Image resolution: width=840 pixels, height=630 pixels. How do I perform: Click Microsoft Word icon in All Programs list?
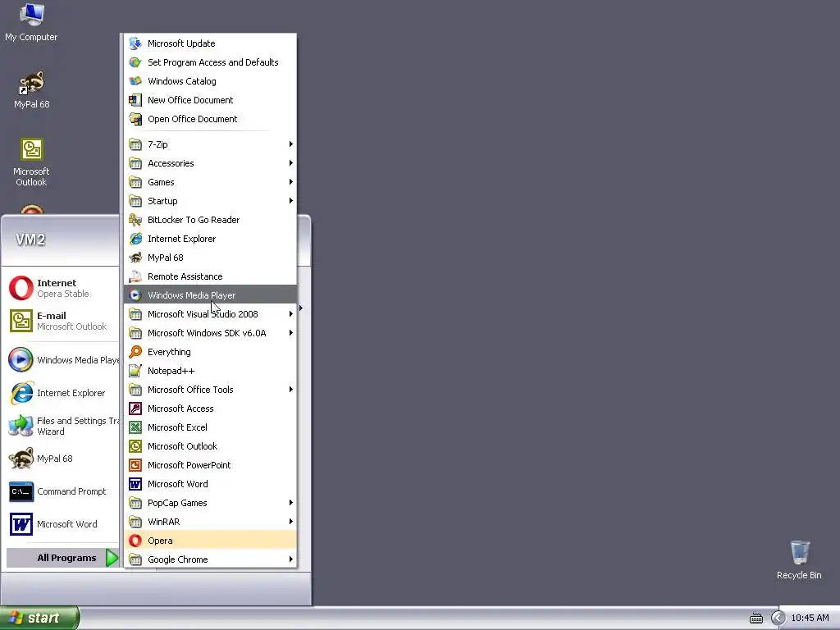(x=135, y=484)
